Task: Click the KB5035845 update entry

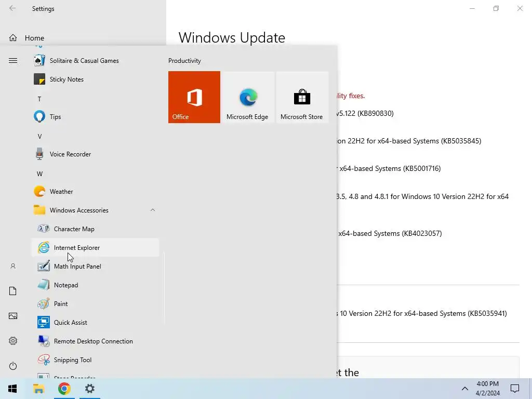Action: (x=409, y=141)
